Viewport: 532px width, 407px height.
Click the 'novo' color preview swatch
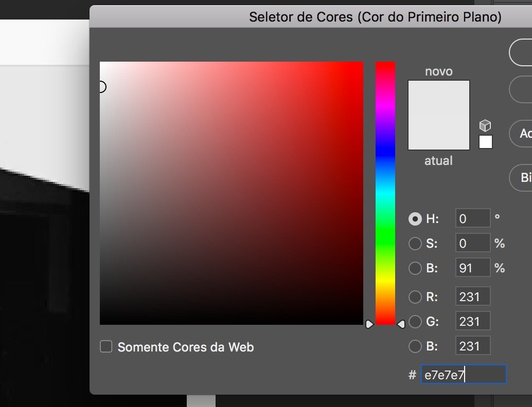coord(438,98)
